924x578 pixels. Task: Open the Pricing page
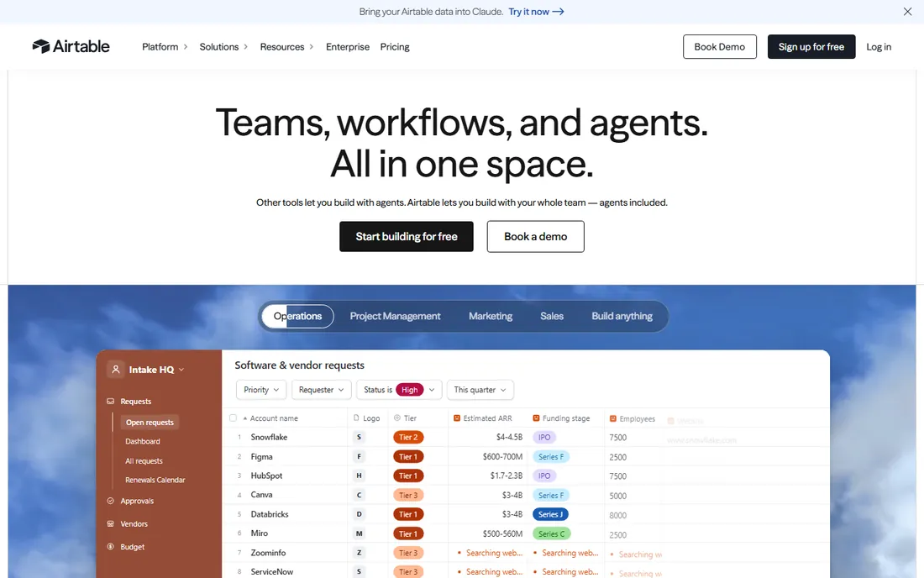(x=395, y=46)
